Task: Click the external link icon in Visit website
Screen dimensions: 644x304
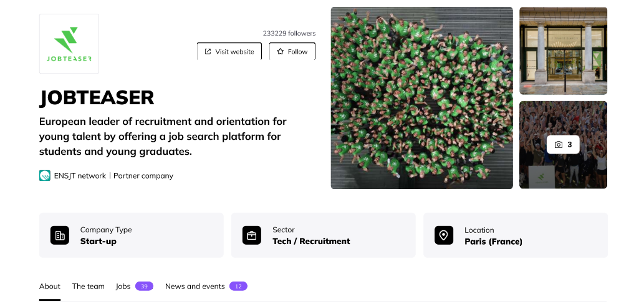Action: (x=208, y=51)
